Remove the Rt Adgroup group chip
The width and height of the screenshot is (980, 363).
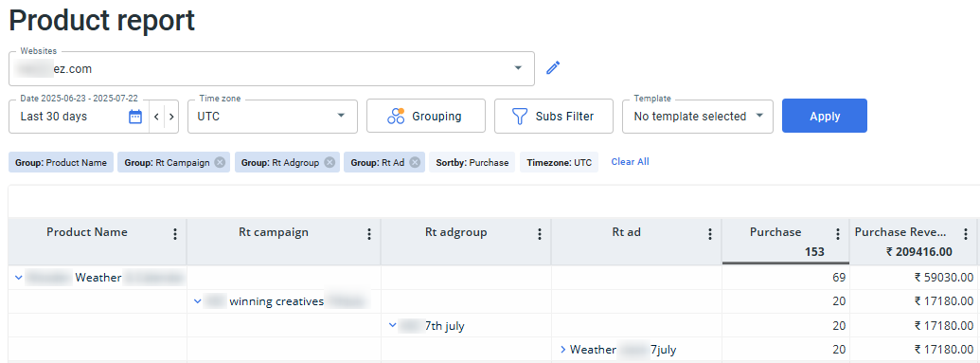click(329, 162)
